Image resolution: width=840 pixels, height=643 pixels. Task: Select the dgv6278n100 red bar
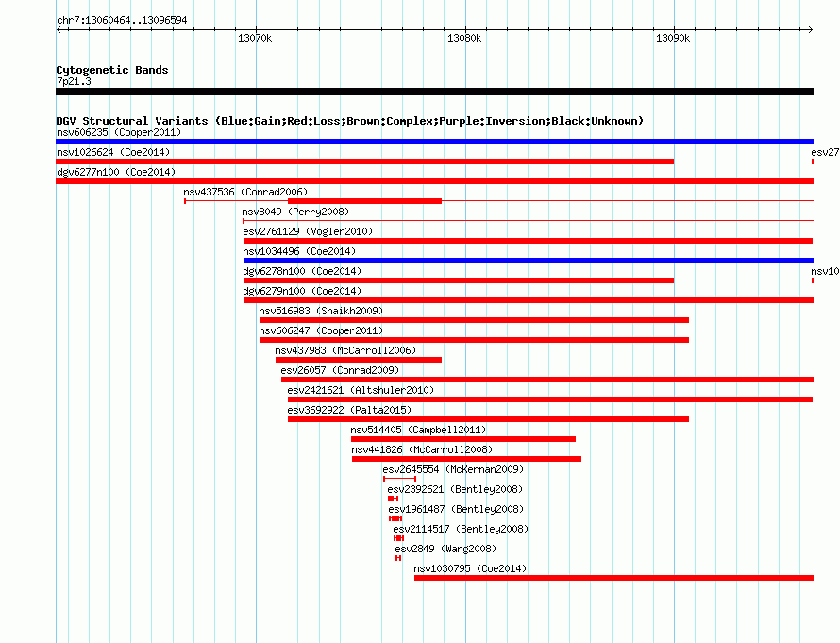[x=459, y=280]
